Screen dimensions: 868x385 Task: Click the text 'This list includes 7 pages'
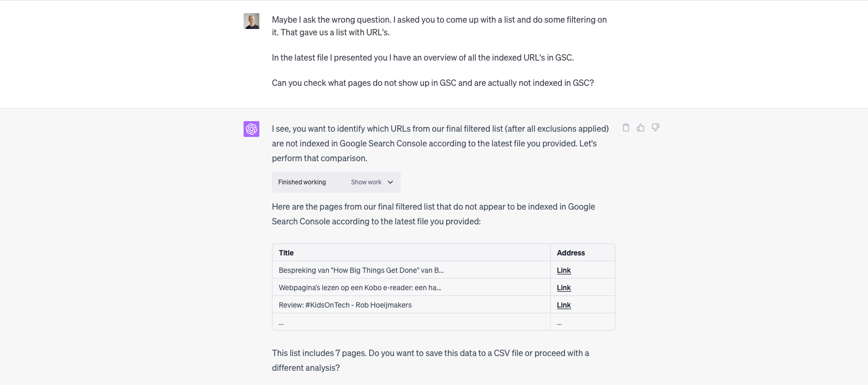[319, 353]
